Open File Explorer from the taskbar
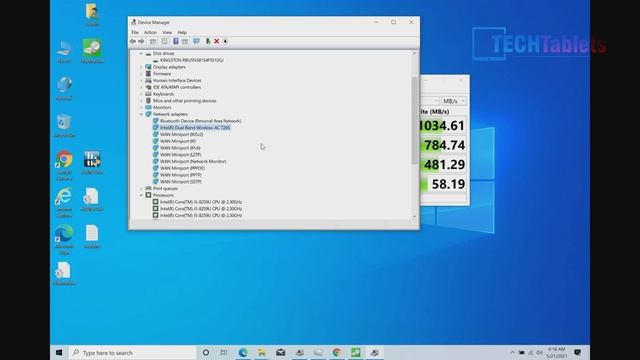640x360 pixels. coord(262,352)
